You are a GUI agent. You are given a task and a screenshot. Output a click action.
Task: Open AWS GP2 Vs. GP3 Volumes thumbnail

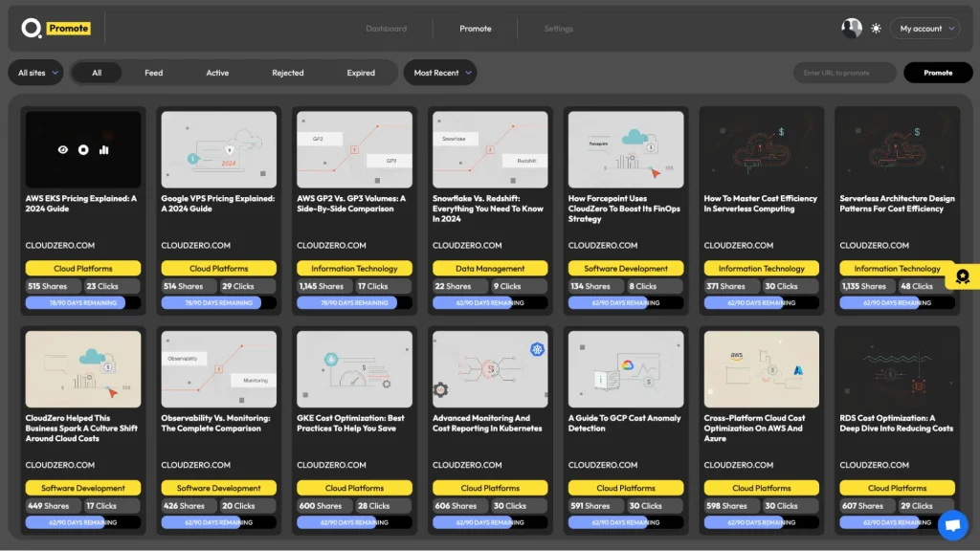(354, 150)
